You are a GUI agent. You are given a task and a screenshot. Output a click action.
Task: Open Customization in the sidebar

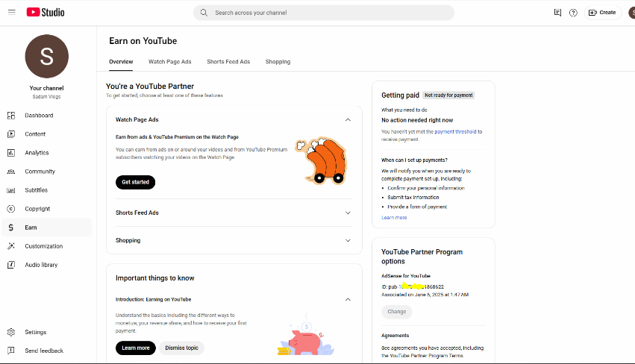click(46, 245)
